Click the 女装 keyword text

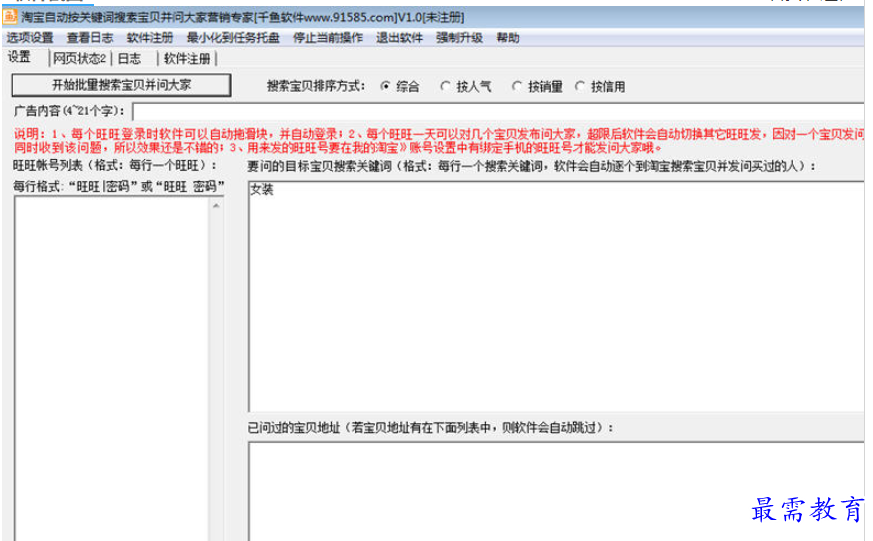[262, 189]
